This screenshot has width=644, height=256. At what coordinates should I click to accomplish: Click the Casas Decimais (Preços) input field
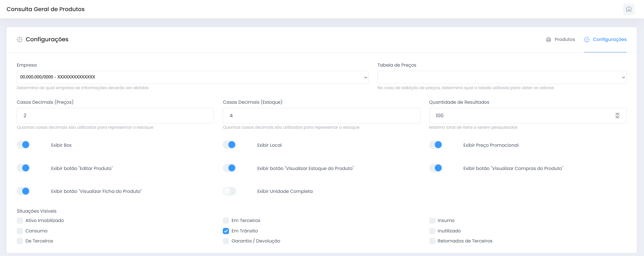(115, 116)
